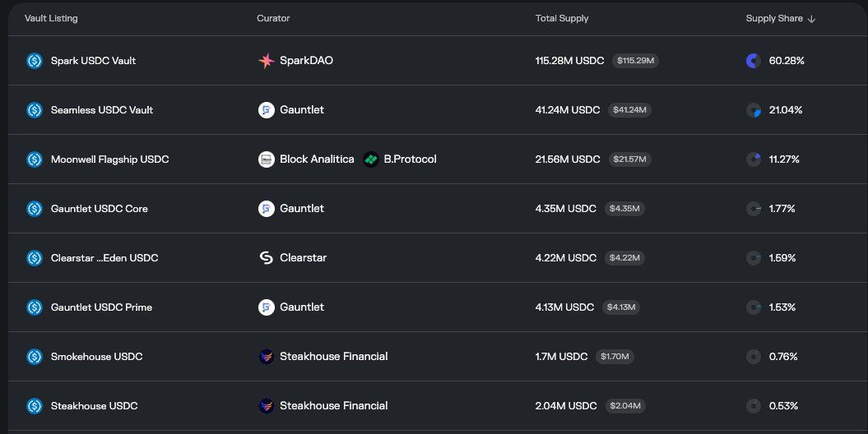Viewport: 868px width, 434px height.
Task: Sort by Supply Share using arrow
Action: (x=811, y=19)
